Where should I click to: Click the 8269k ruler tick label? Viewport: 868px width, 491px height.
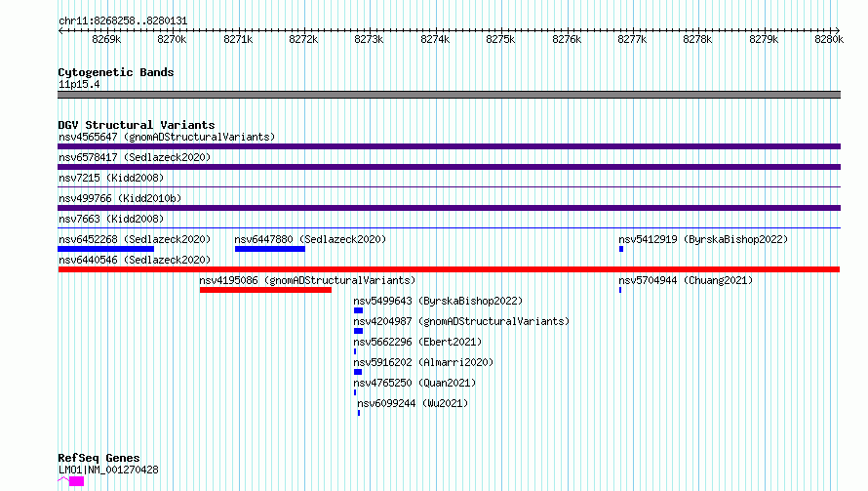pos(106,39)
